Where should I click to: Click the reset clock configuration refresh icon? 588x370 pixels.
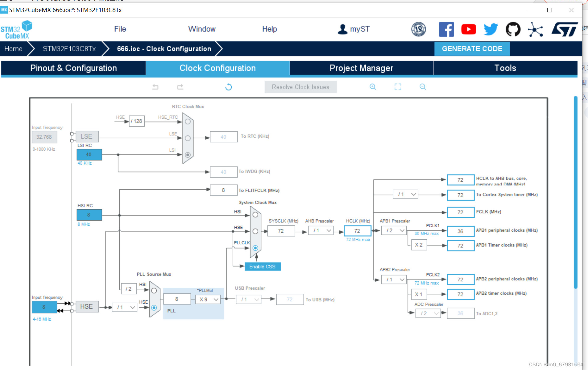pyautogui.click(x=228, y=87)
